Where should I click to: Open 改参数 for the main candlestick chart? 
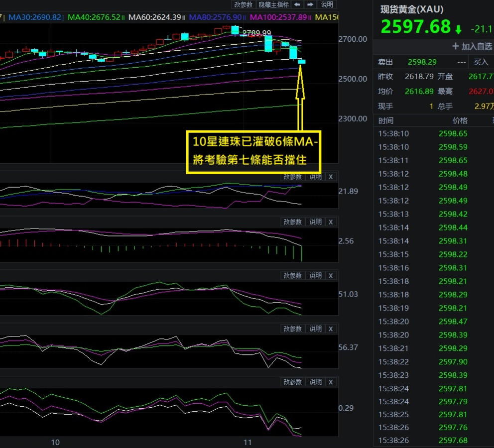(244, 4)
